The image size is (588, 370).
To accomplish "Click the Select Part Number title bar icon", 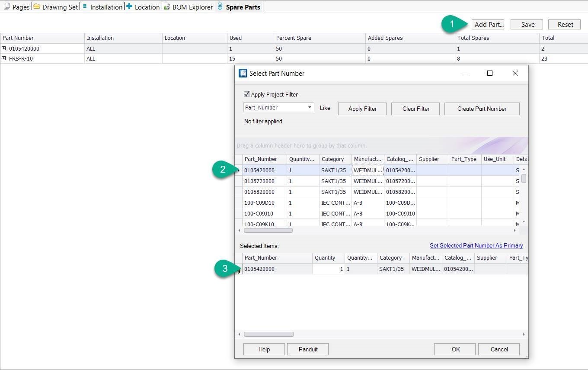I will click(x=243, y=73).
